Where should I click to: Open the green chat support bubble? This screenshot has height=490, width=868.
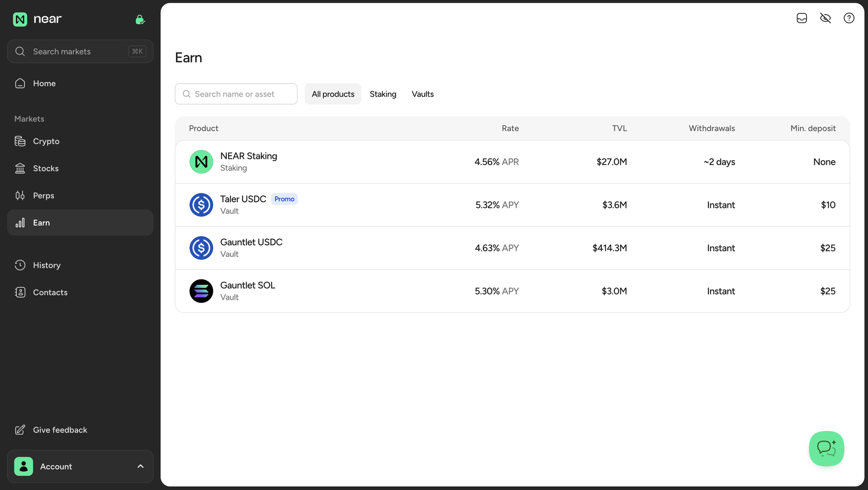(x=826, y=449)
